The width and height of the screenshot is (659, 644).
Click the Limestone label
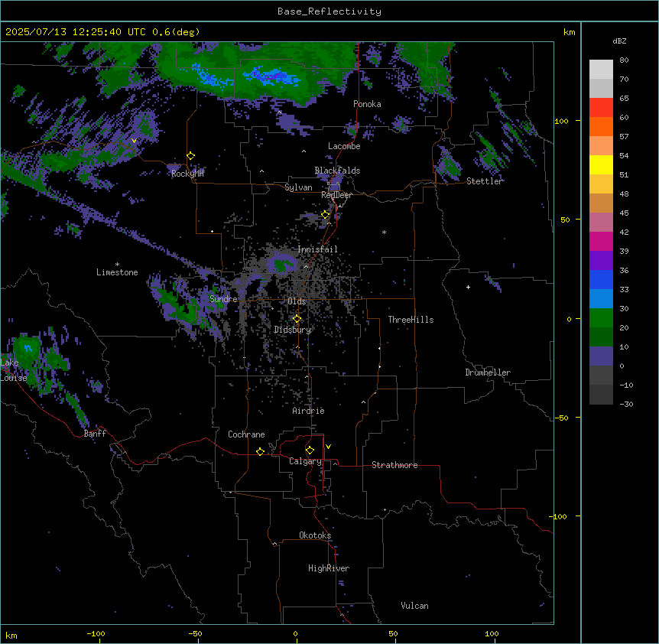(117, 272)
